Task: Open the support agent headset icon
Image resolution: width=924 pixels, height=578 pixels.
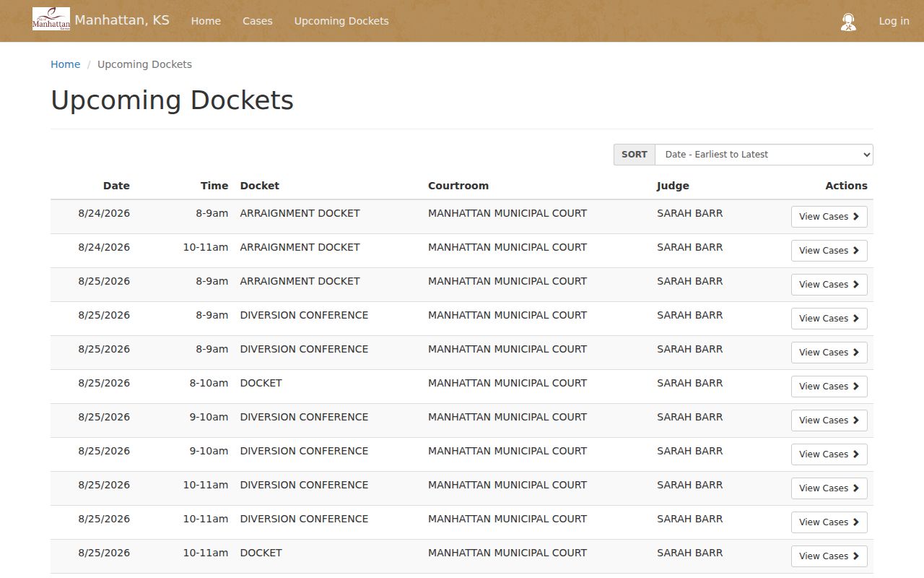Action: tap(848, 22)
